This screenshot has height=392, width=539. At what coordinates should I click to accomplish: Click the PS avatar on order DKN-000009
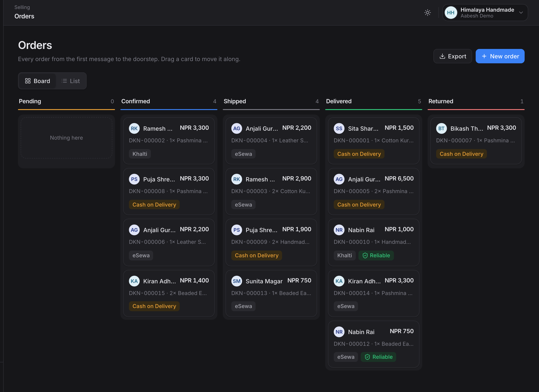237,230
